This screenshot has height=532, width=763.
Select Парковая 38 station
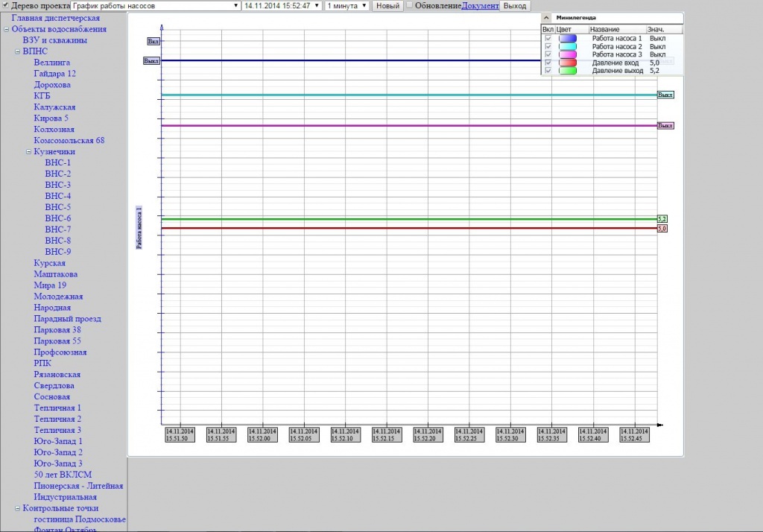coord(57,329)
